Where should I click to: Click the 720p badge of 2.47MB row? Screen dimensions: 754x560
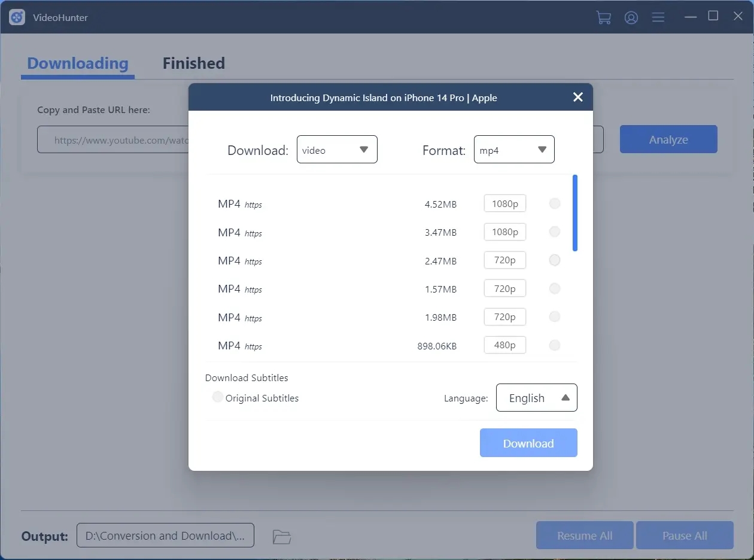[504, 260]
